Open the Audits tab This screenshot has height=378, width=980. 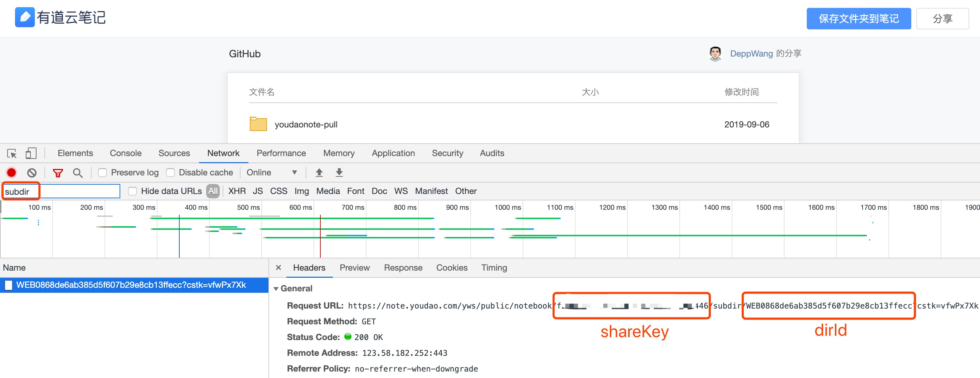[492, 153]
